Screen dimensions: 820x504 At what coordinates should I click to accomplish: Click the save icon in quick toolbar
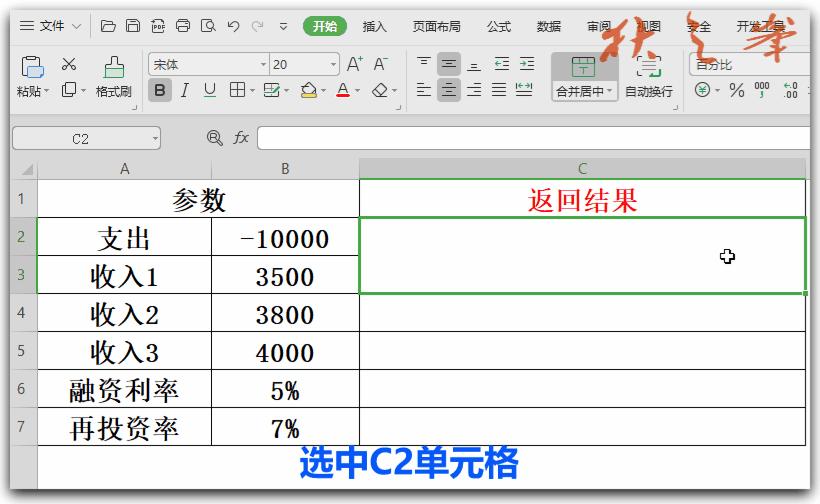point(133,26)
